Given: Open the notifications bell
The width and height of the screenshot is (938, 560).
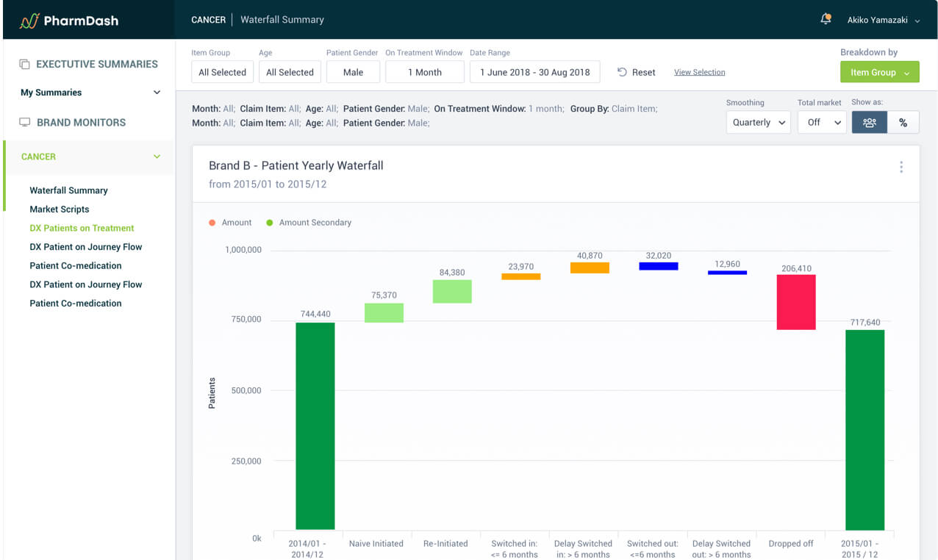Looking at the screenshot, I should [826, 19].
